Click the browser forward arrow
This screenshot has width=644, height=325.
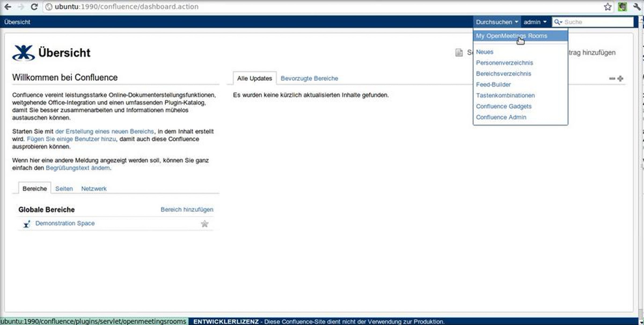click(21, 7)
